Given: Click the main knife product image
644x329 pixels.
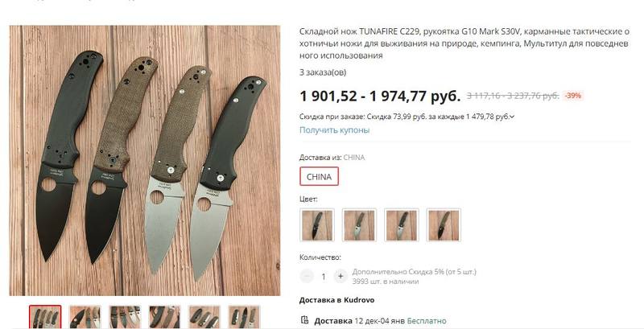Looking at the screenshot, I should click(145, 160).
